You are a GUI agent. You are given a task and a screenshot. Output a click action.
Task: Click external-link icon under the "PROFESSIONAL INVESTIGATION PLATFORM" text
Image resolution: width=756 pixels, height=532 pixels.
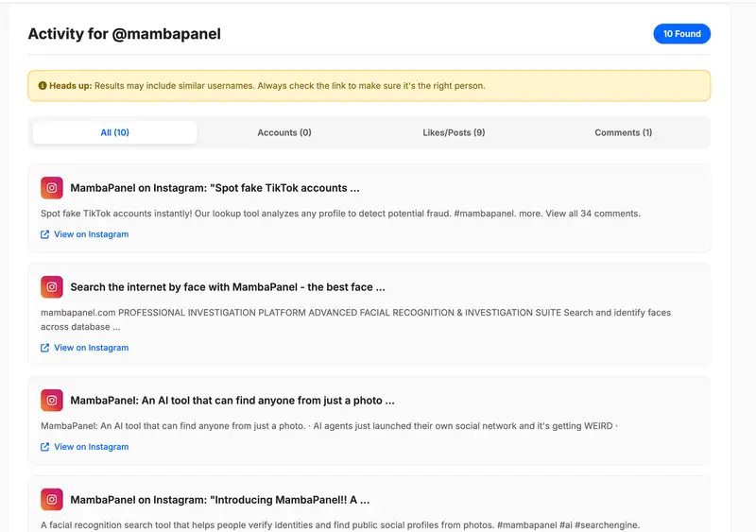coord(44,348)
